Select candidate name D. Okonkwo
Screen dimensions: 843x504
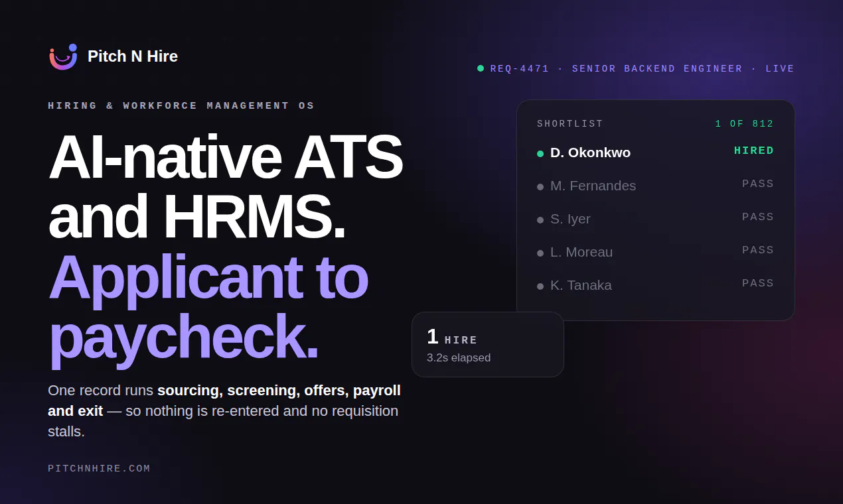pos(591,153)
